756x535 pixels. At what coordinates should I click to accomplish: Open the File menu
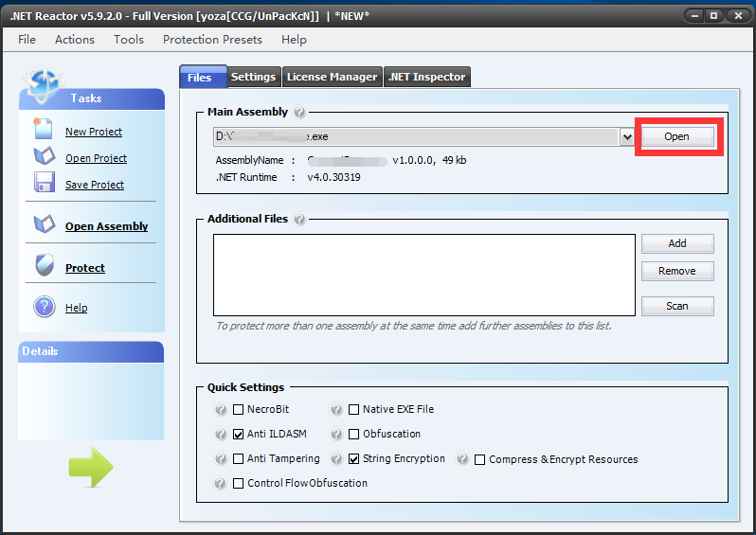(x=27, y=40)
